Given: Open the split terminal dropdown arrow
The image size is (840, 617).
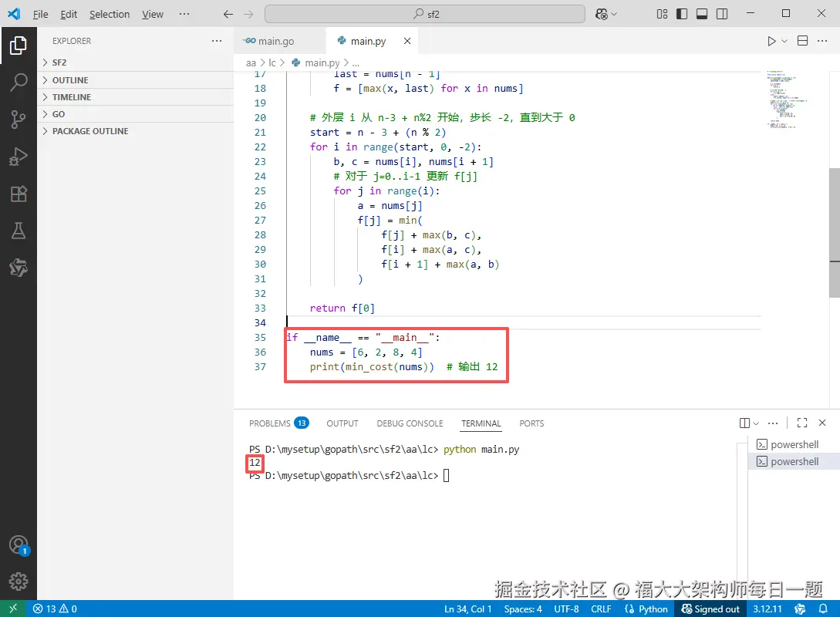Looking at the screenshot, I should [756, 423].
